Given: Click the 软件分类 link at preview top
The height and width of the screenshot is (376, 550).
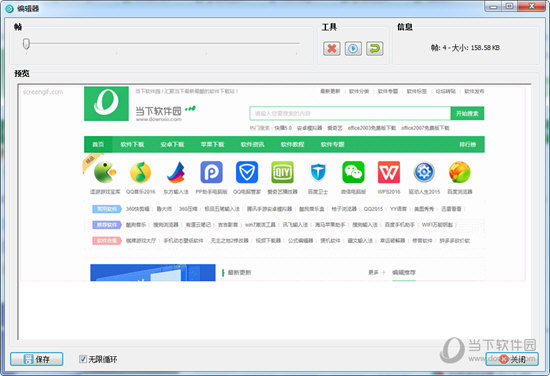Looking at the screenshot, I should [x=359, y=91].
